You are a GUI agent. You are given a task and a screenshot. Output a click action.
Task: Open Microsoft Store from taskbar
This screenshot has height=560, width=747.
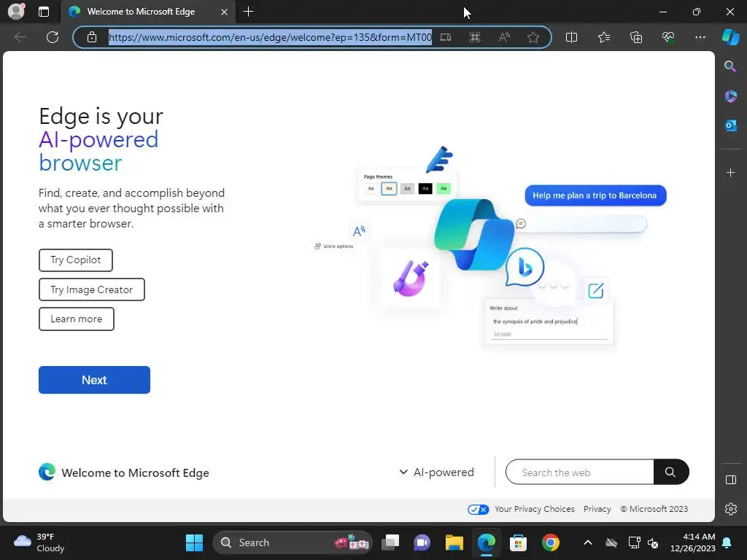(518, 542)
